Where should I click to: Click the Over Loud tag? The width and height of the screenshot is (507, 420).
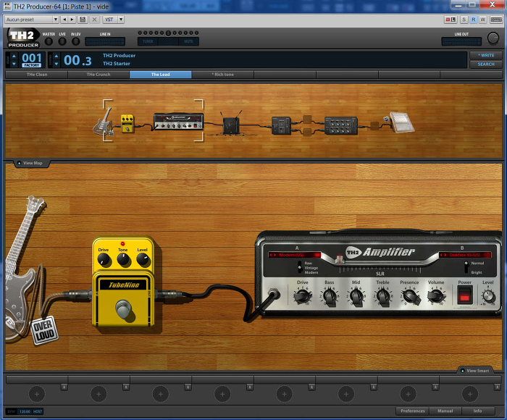[x=44, y=330]
